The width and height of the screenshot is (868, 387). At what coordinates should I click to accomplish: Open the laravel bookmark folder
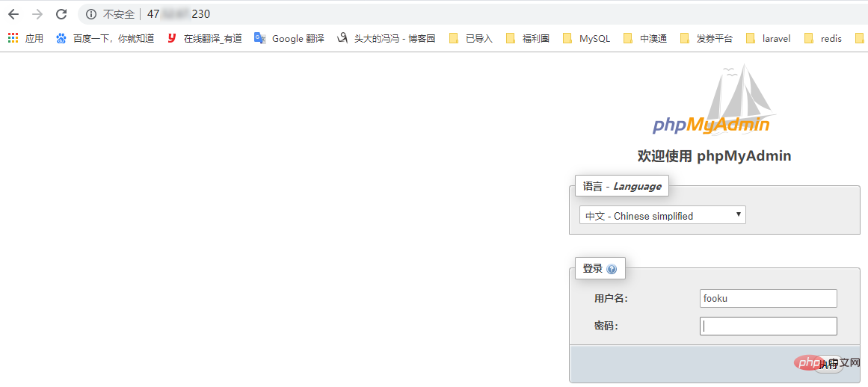pos(769,38)
